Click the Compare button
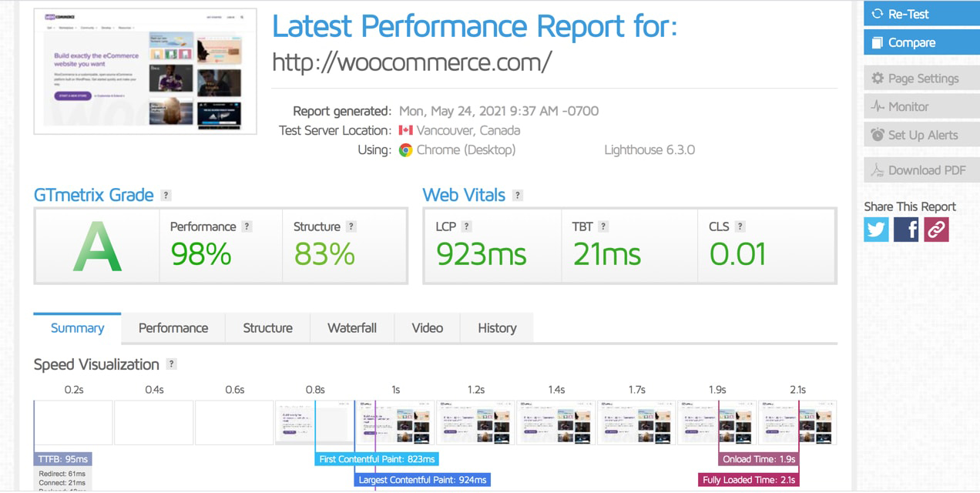 pos(921,42)
